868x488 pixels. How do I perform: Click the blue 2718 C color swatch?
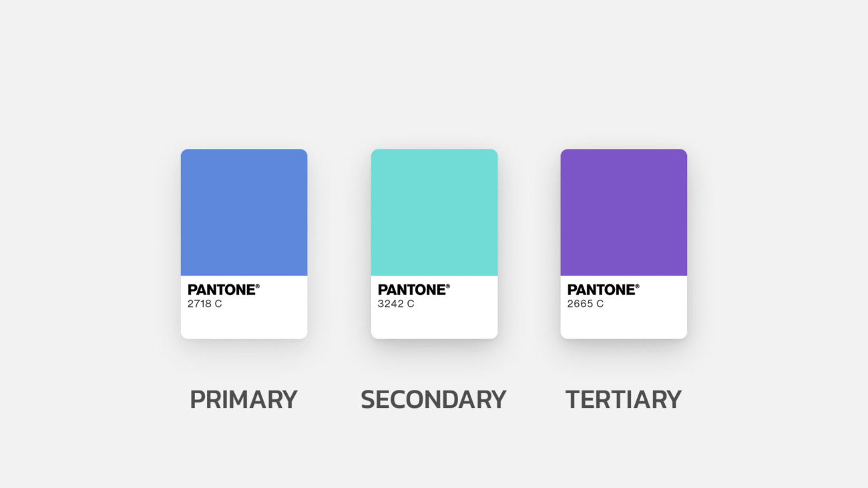[244, 212]
